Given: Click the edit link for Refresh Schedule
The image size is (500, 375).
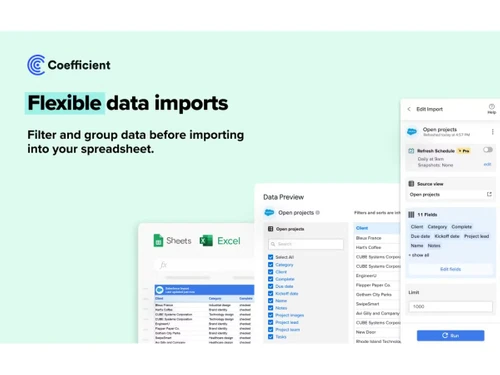Looking at the screenshot, I should tap(487, 164).
